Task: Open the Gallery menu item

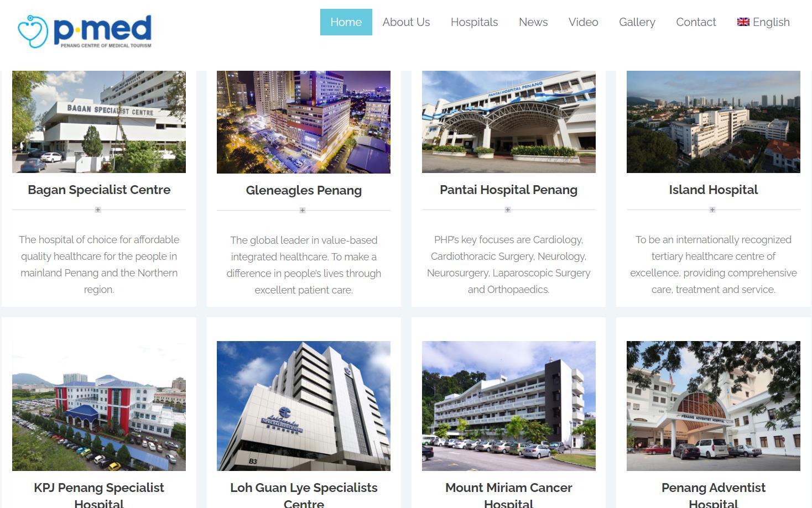Action: point(637,22)
